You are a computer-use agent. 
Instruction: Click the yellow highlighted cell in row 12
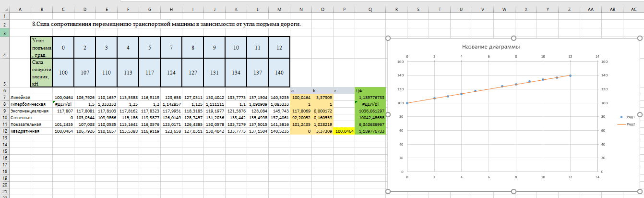click(x=344, y=131)
